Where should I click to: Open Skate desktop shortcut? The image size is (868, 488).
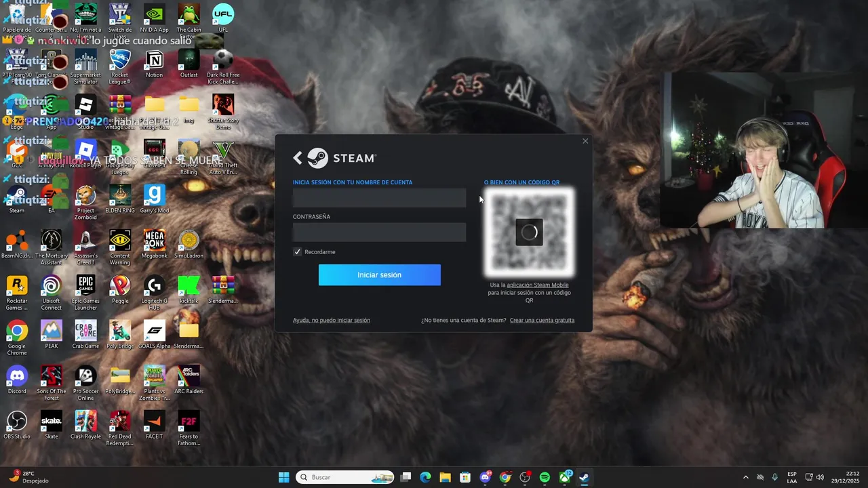coord(51,426)
